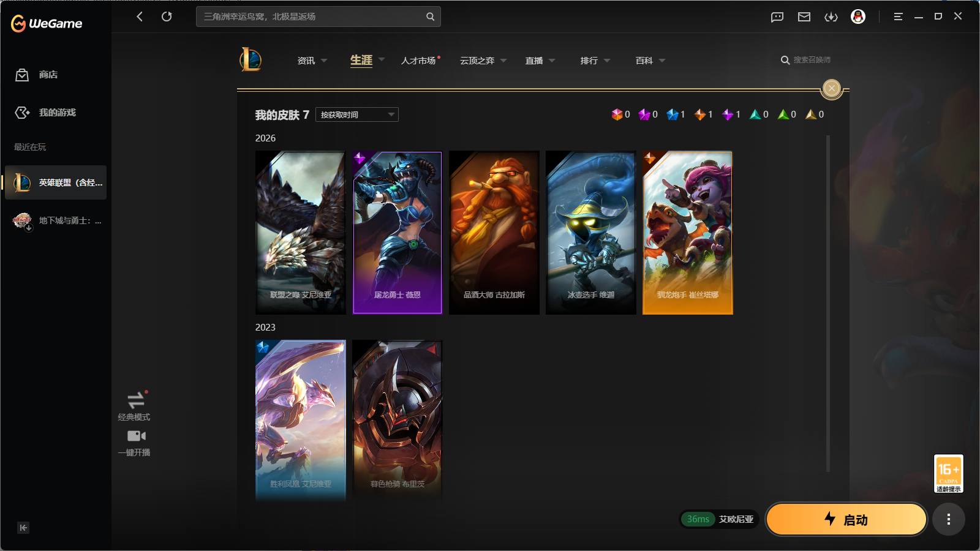Close the career panel with the gold X
The image size is (980, 551).
coord(831,89)
